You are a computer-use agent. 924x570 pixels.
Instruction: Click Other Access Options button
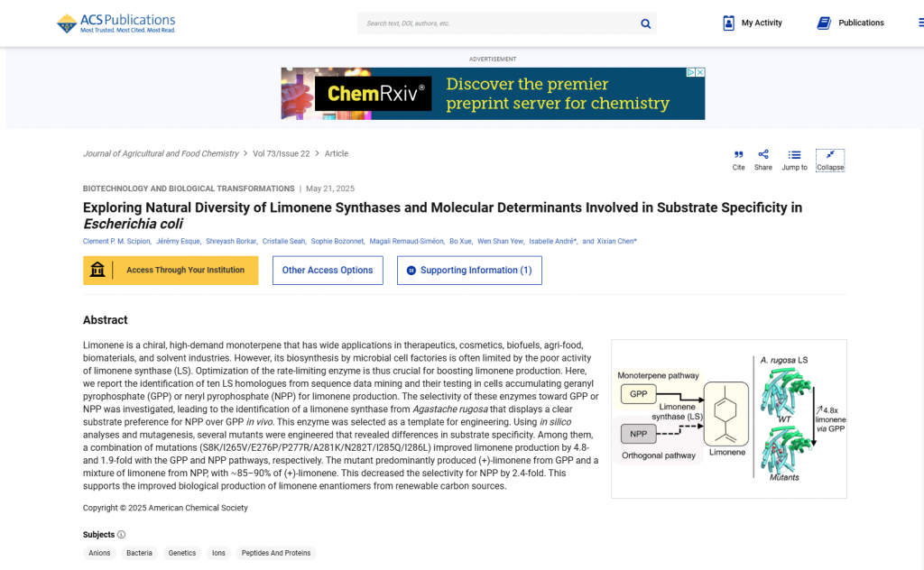tap(328, 271)
